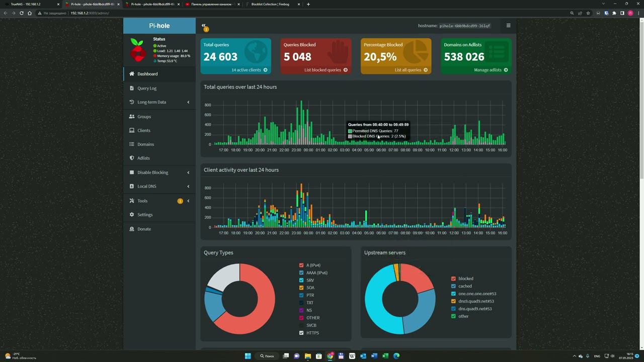This screenshot has width=644, height=362.
Task: Open the browser tab list dropdown arrow
Action: [603, 4]
